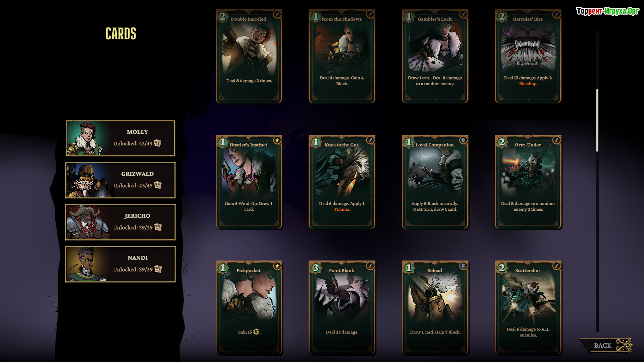The image size is (644, 362).
Task: Click the cards icon beside Grizwald's unlocked count
Action: 158,185
